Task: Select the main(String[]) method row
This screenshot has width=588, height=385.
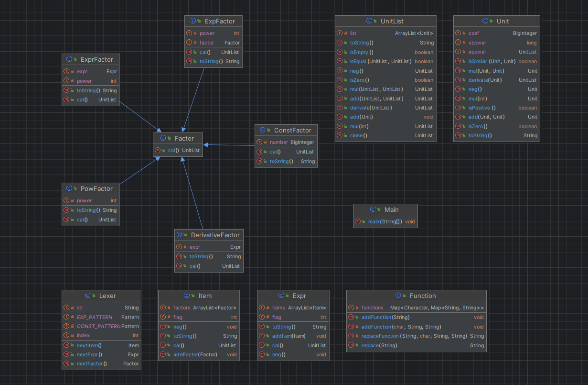Action: (385, 222)
